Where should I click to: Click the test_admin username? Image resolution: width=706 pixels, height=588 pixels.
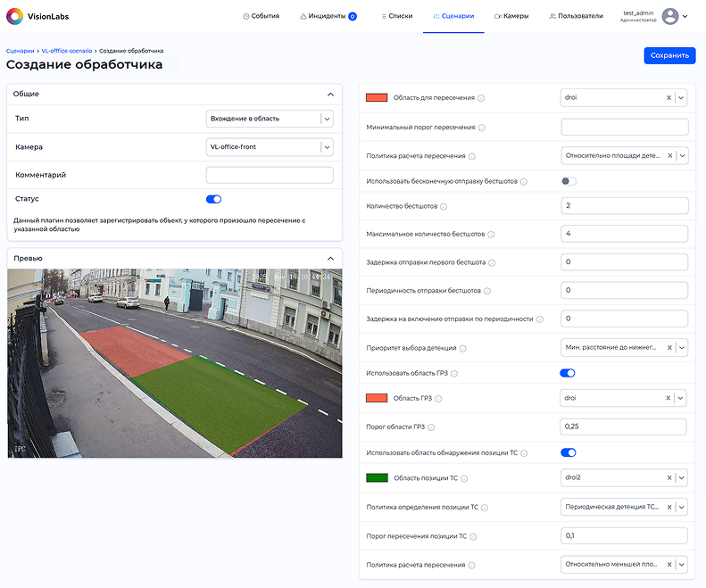tap(638, 13)
